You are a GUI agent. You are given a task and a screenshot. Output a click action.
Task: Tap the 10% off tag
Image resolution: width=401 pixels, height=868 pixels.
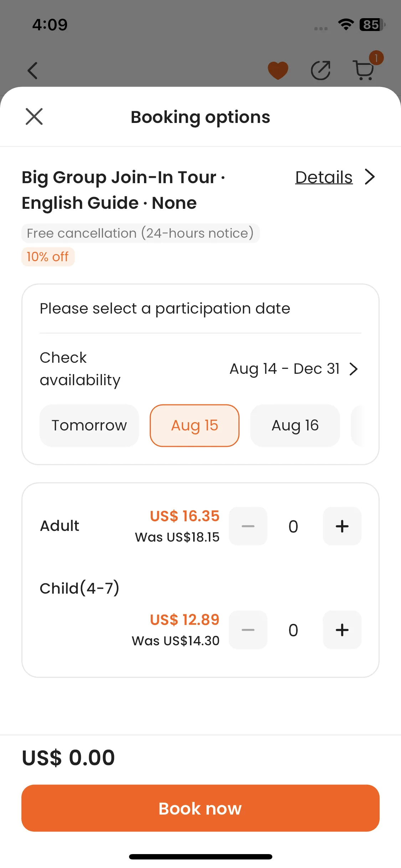pyautogui.click(x=48, y=257)
